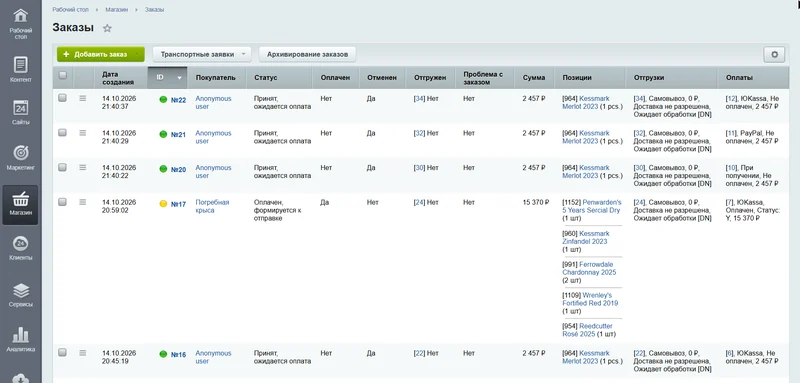Sort by Сумма column header
800x383 pixels.
[x=534, y=78]
